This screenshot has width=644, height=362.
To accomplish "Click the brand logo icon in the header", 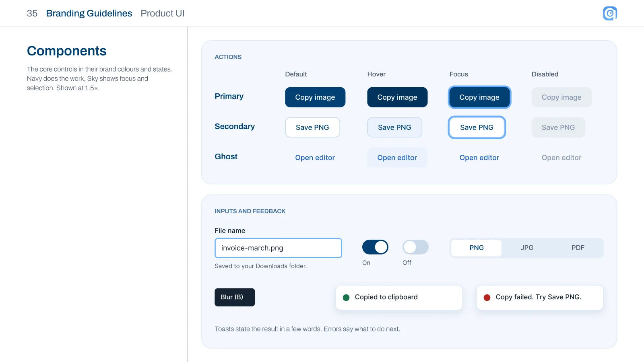I will (610, 13).
